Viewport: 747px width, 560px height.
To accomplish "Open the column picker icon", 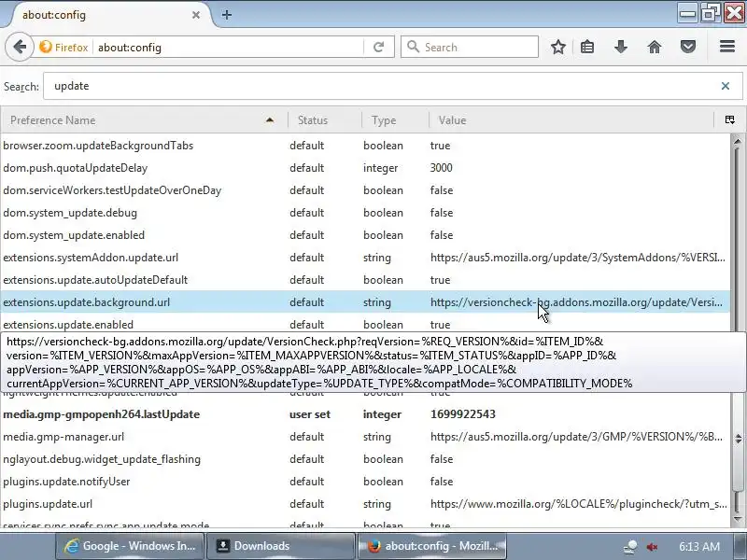I will (729, 119).
